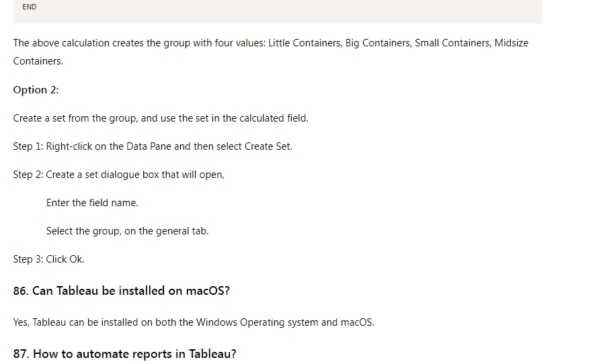Click the 'Step 1:' label

(28, 146)
